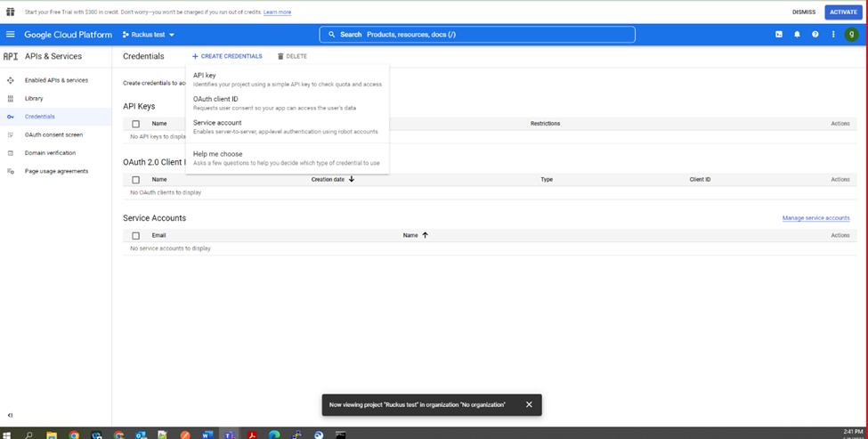Click Google Cloud Platform logo text

point(68,35)
